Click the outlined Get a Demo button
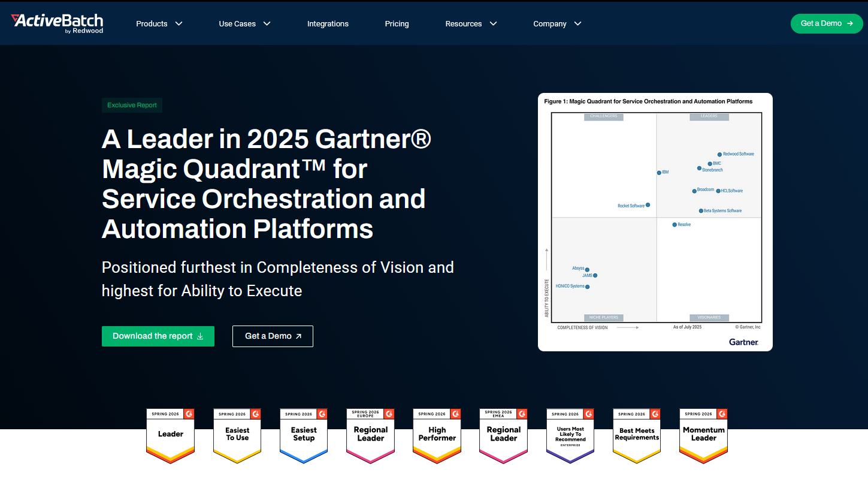Image resolution: width=868 pixels, height=479 pixels. [x=273, y=336]
